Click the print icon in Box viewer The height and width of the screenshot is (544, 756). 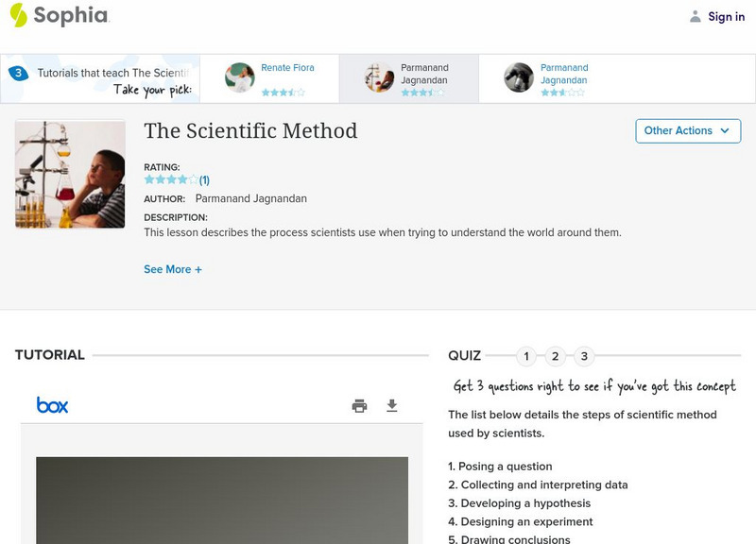[359, 406]
